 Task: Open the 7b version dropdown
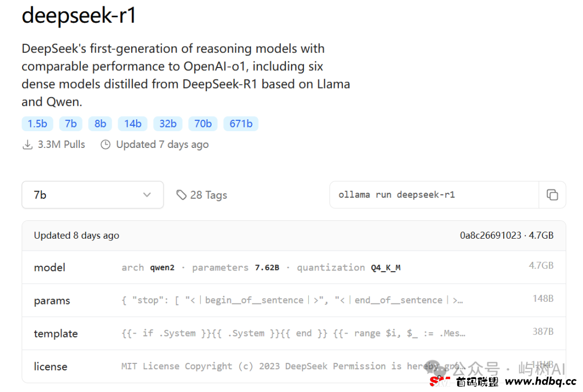[93, 195]
